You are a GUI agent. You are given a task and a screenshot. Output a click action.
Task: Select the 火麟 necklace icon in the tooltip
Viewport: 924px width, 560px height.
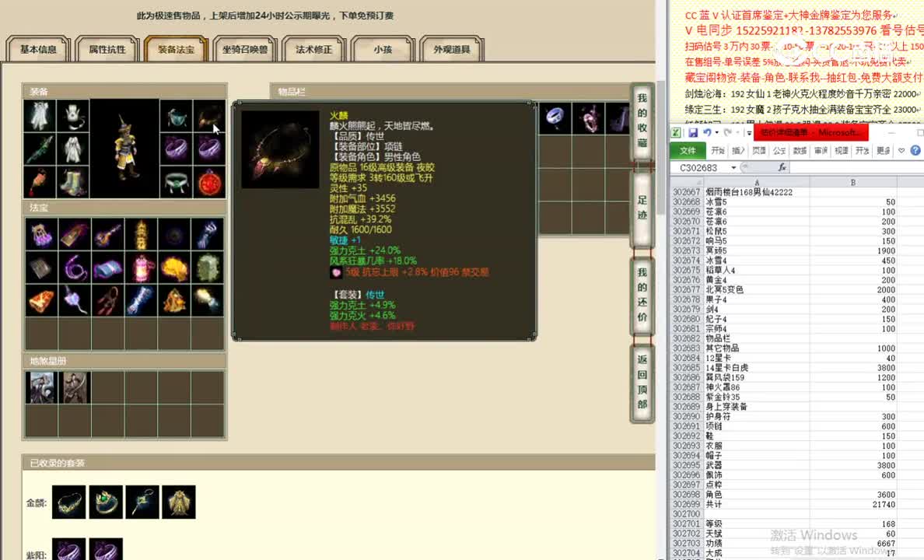click(278, 148)
